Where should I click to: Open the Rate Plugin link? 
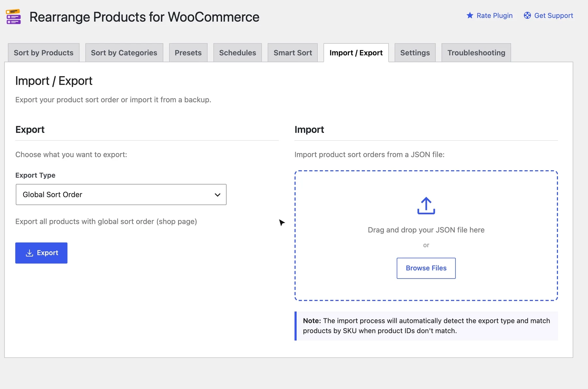(x=489, y=15)
